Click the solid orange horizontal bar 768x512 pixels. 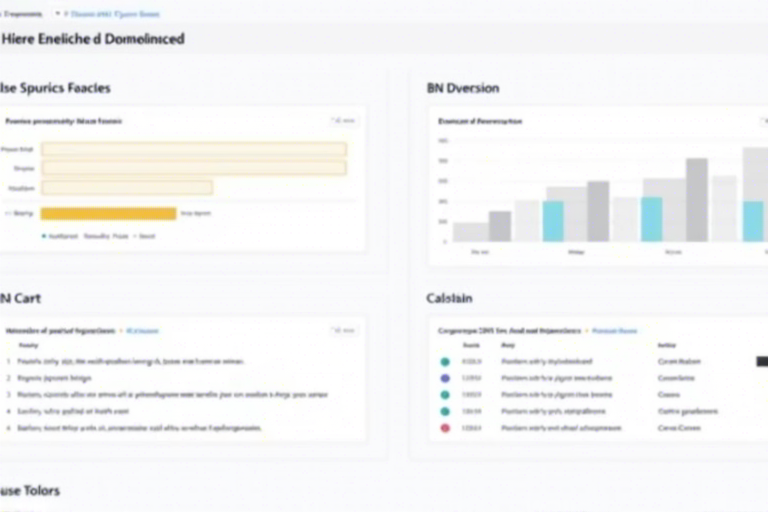tap(108, 213)
